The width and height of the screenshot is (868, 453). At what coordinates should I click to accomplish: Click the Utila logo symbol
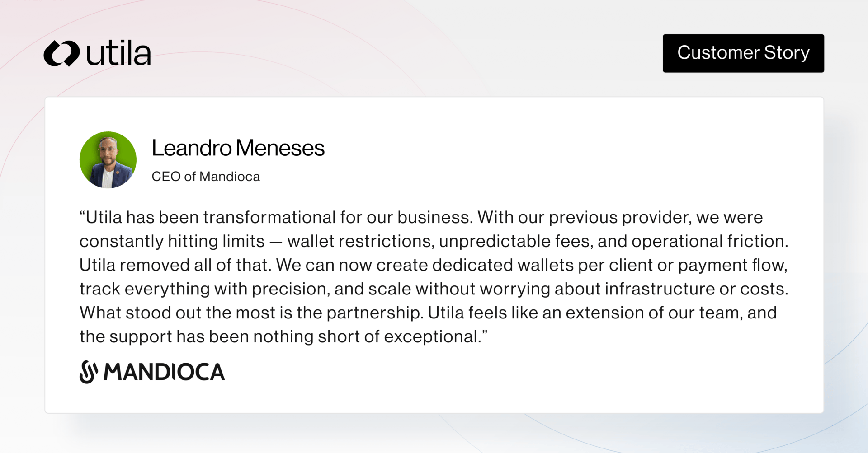(61, 53)
